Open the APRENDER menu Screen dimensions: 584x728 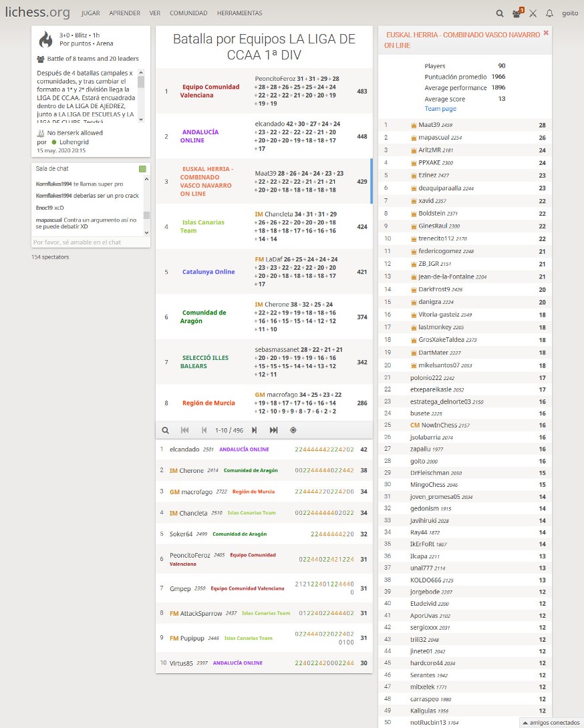tap(125, 13)
